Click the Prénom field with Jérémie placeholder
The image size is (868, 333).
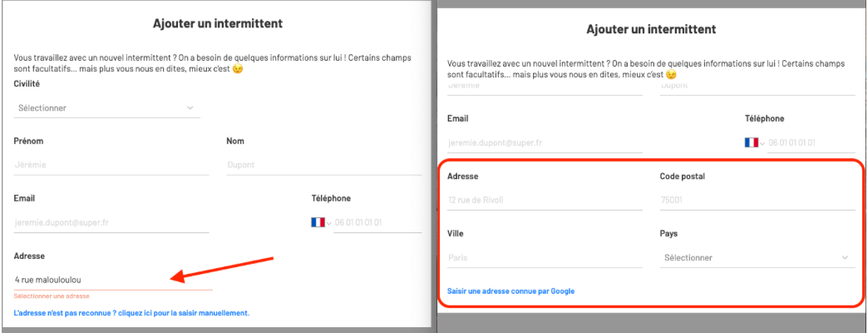(111, 165)
